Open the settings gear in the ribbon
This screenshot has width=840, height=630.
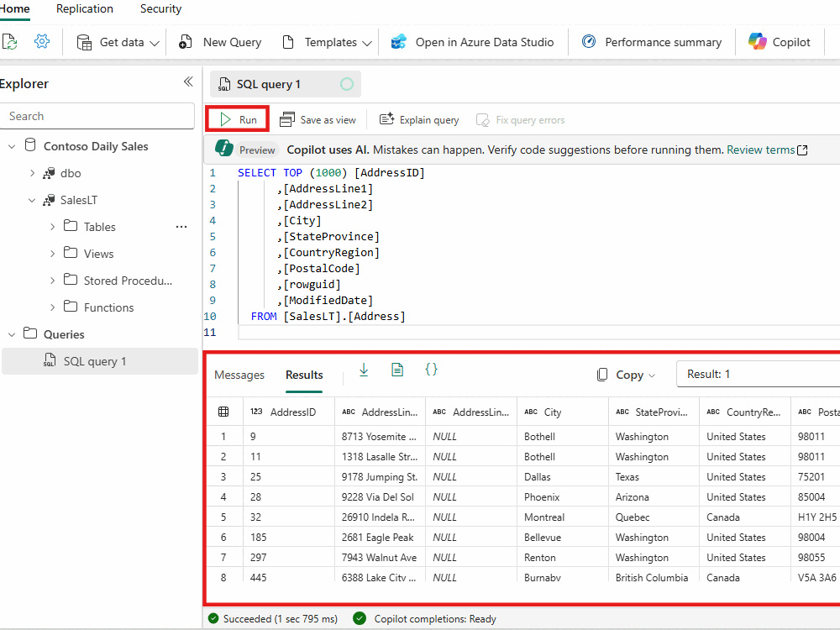pyautogui.click(x=42, y=41)
